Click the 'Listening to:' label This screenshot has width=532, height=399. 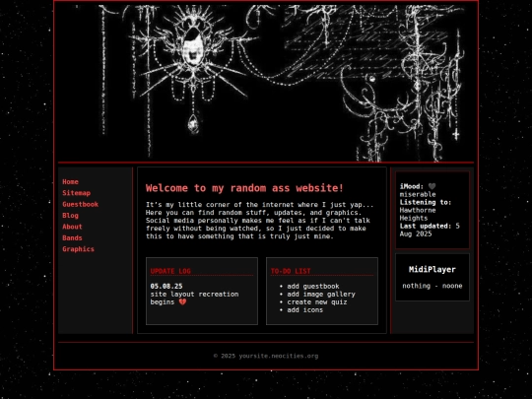pyautogui.click(x=426, y=202)
